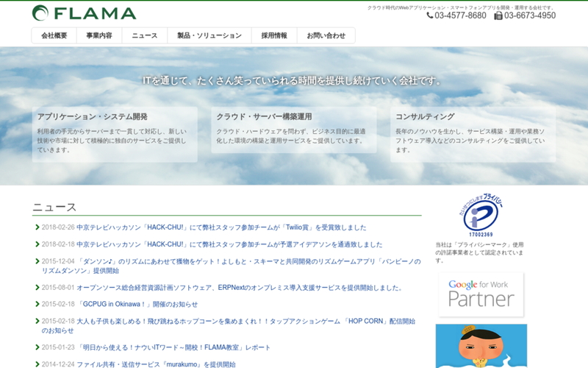Select 事業内容 in the navigation bar

tap(99, 35)
